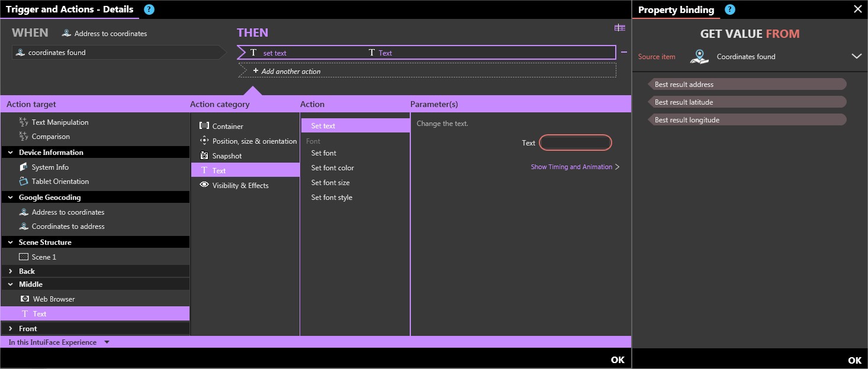This screenshot has height=369, width=868.
Task: Expand the Back layer group
Action: tap(11, 271)
